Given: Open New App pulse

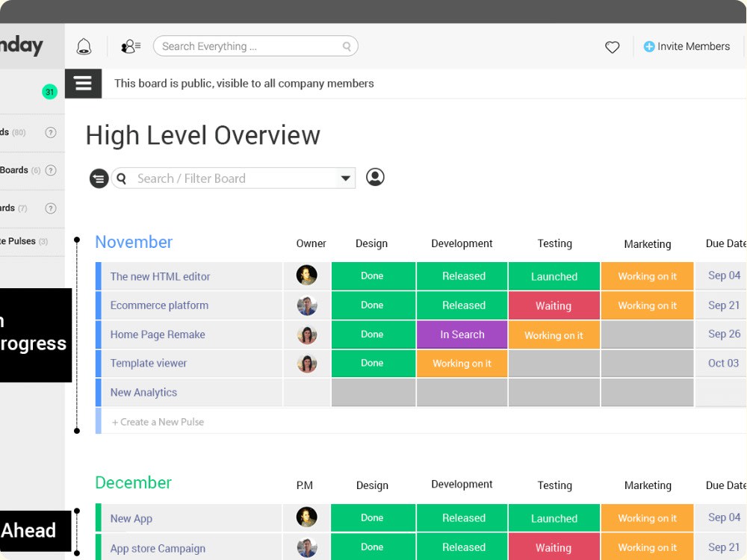Looking at the screenshot, I should (131, 519).
